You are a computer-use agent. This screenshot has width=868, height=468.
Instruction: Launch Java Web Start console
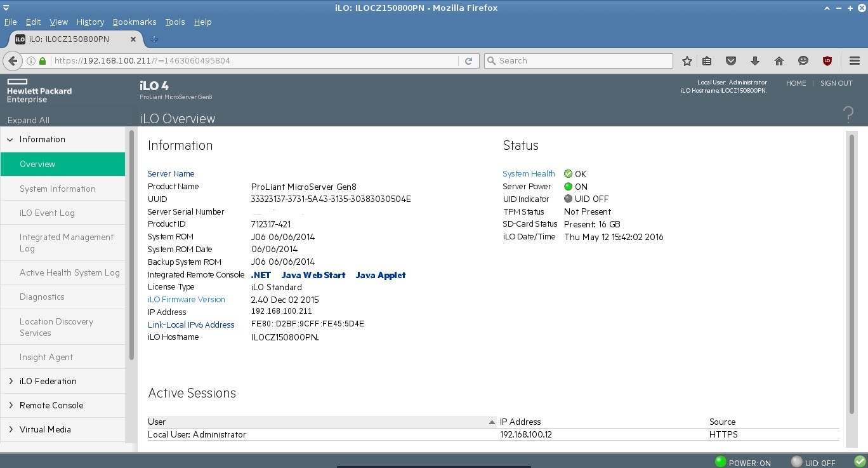(313, 275)
